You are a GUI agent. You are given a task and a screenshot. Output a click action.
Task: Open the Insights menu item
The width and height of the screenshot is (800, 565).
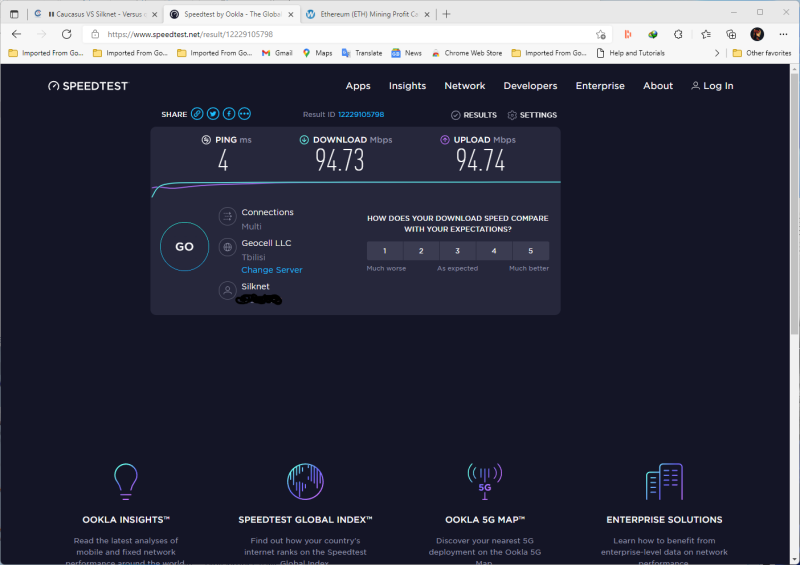tap(407, 86)
